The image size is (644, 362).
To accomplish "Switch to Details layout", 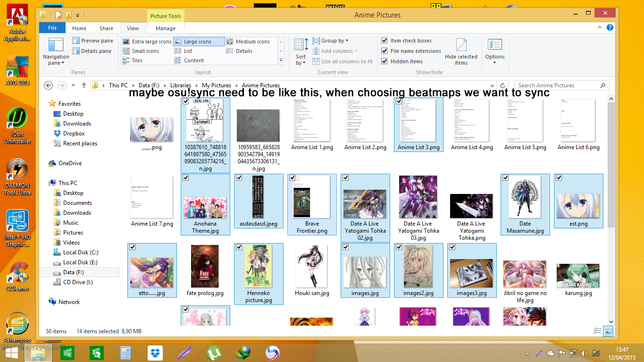I will coord(240,51).
